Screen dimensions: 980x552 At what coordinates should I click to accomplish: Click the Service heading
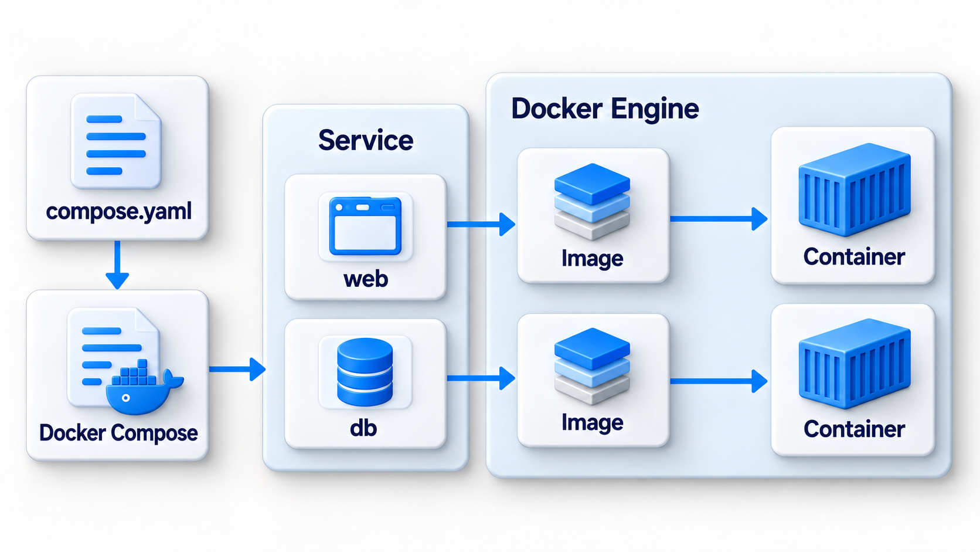click(366, 140)
